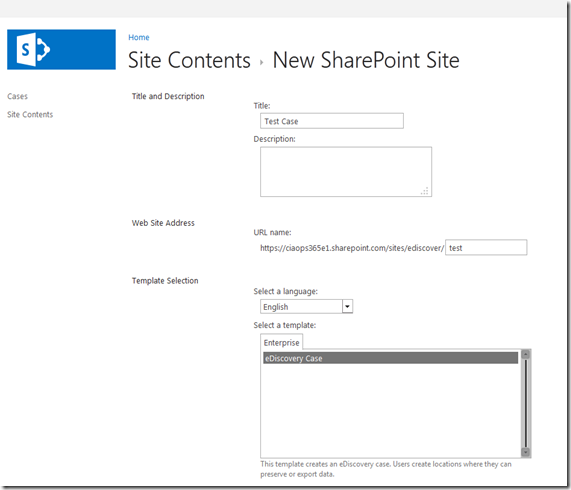Viewport: 571px width, 490px height.
Task: Click the language dropdown arrow button
Action: pos(347,307)
